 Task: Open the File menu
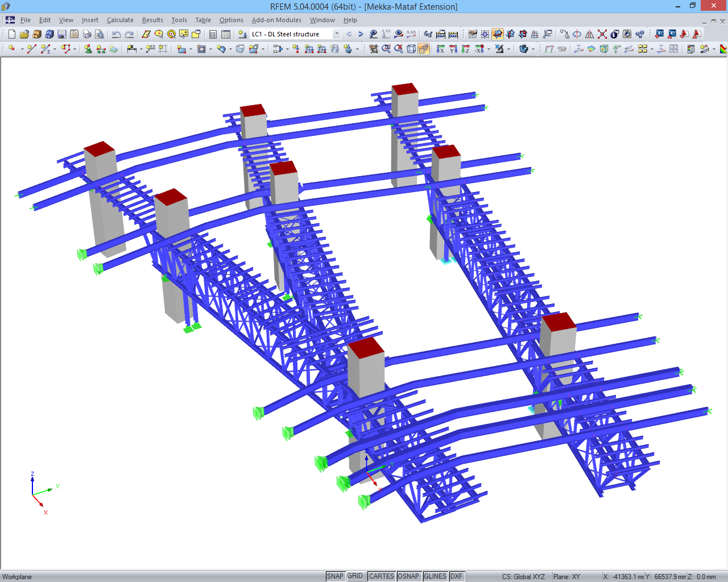(x=26, y=20)
